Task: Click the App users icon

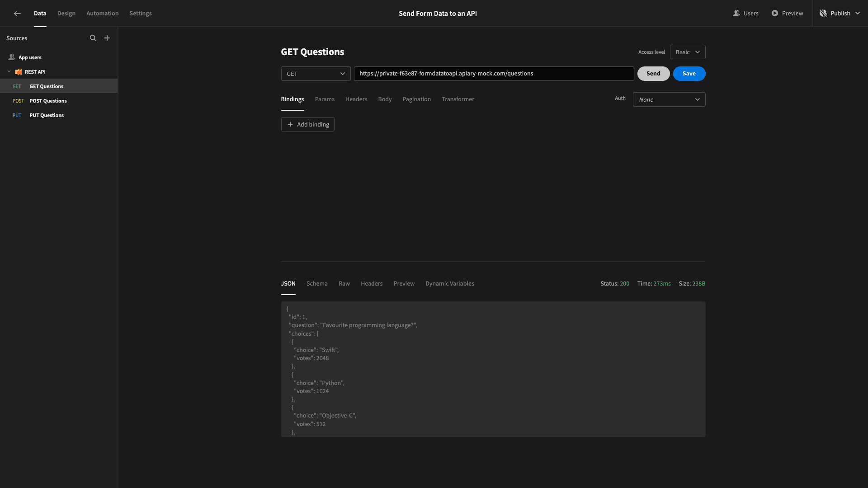Action: [12, 57]
